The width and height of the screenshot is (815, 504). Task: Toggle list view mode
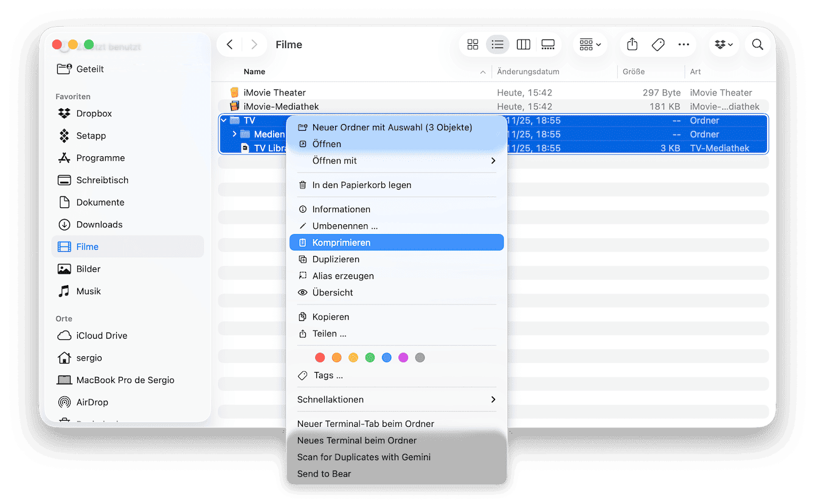tap(498, 44)
